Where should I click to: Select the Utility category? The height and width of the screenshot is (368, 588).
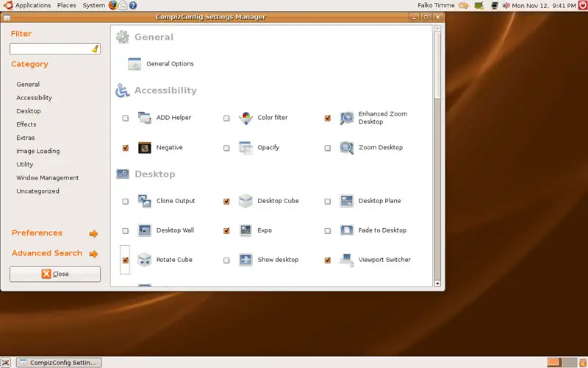[x=25, y=164]
